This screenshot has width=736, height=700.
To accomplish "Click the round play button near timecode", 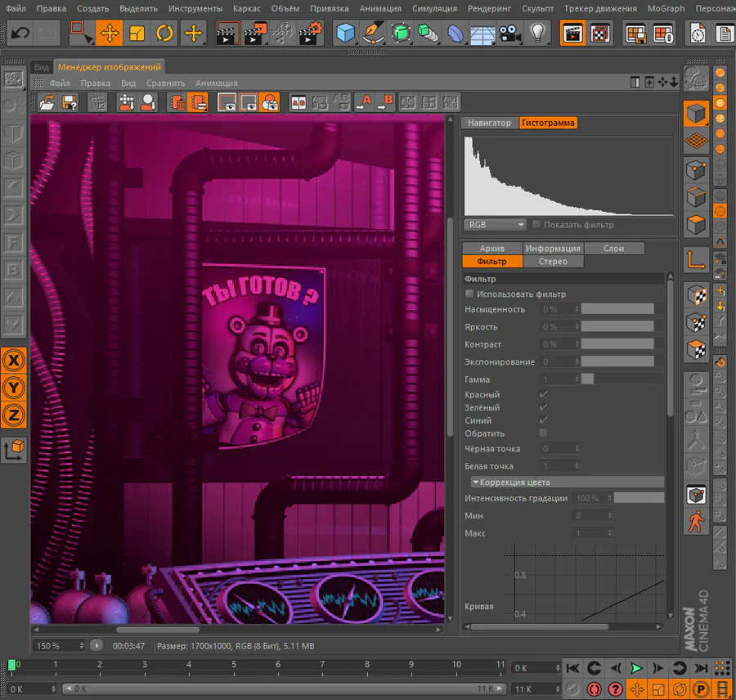I will [96, 645].
